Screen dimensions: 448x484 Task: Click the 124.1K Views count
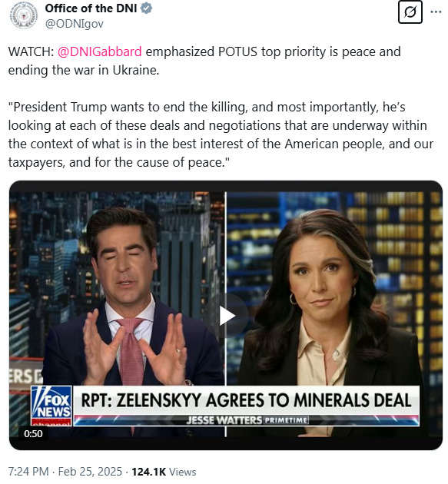[164, 472]
